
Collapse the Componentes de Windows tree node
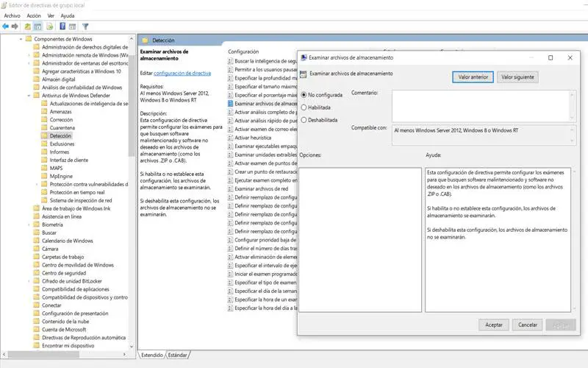point(21,39)
